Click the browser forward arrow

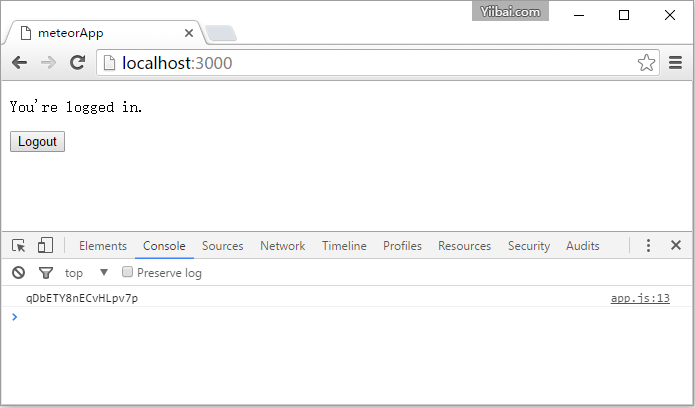pyautogui.click(x=48, y=63)
